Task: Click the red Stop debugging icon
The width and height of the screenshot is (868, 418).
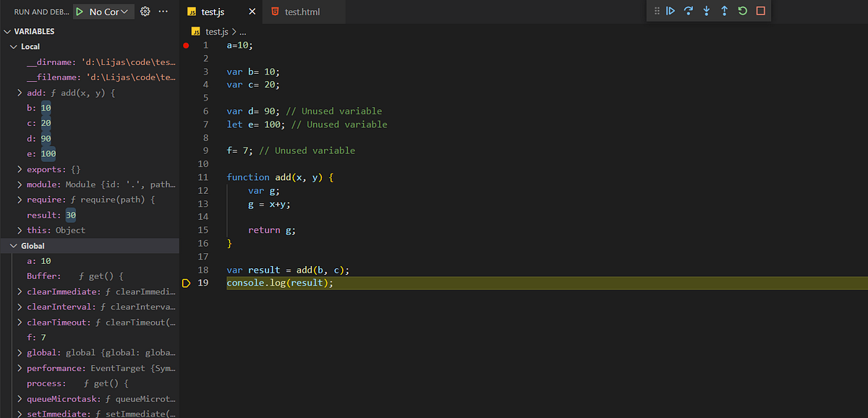Action: pyautogui.click(x=761, y=10)
